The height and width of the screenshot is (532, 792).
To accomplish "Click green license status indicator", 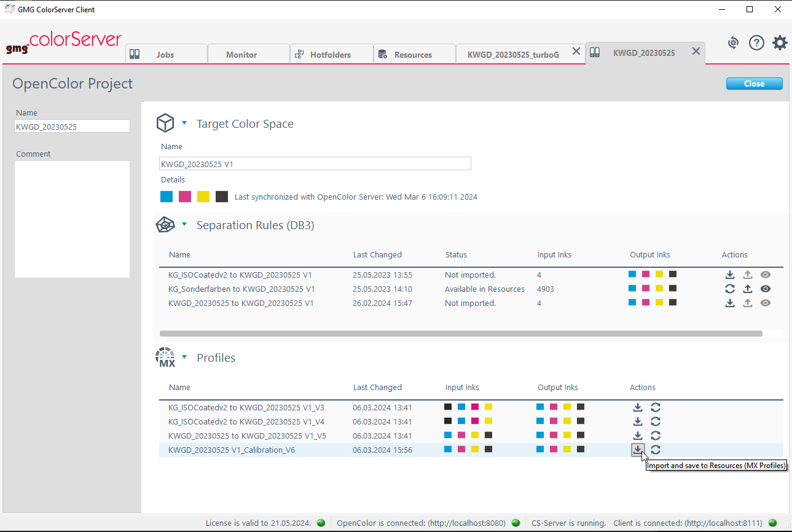I will [321, 523].
